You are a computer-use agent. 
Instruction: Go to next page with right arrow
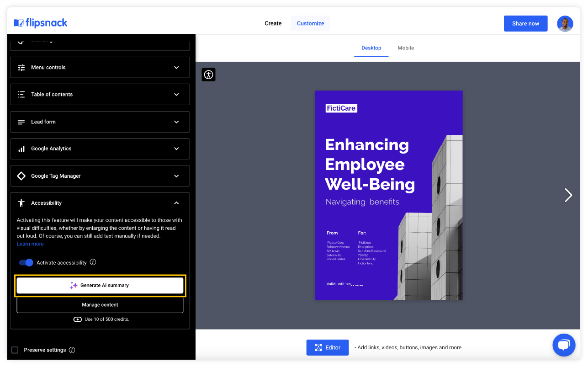(x=568, y=195)
